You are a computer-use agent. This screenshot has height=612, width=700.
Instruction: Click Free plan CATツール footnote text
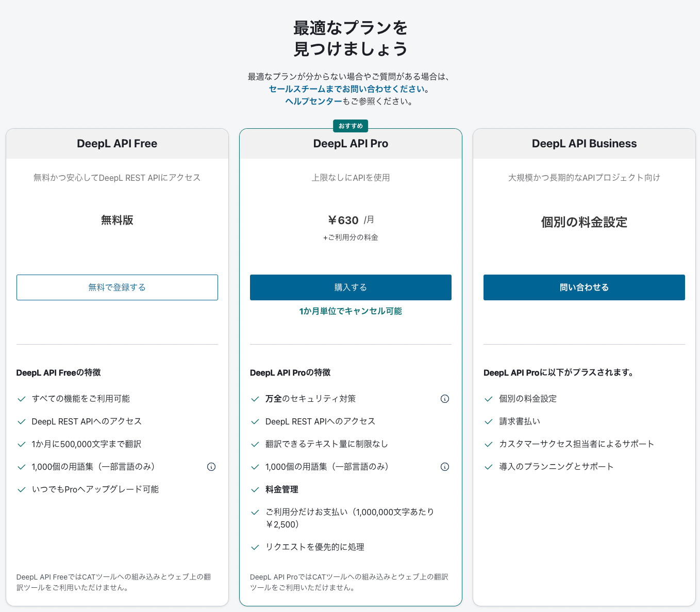click(x=114, y=582)
